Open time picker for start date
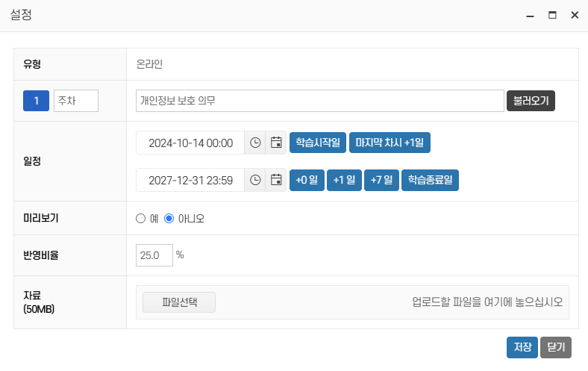This screenshot has width=588, height=371. [255, 143]
